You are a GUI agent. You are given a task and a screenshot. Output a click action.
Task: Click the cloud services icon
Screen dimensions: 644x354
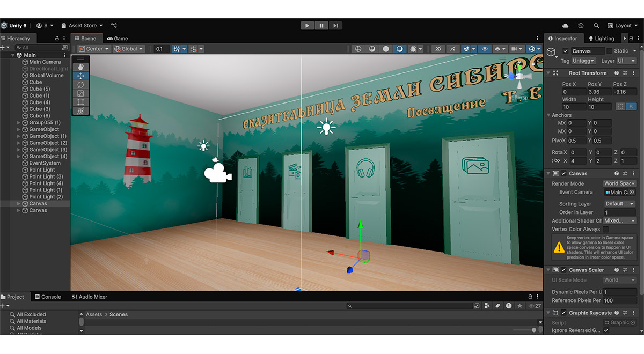click(x=565, y=26)
